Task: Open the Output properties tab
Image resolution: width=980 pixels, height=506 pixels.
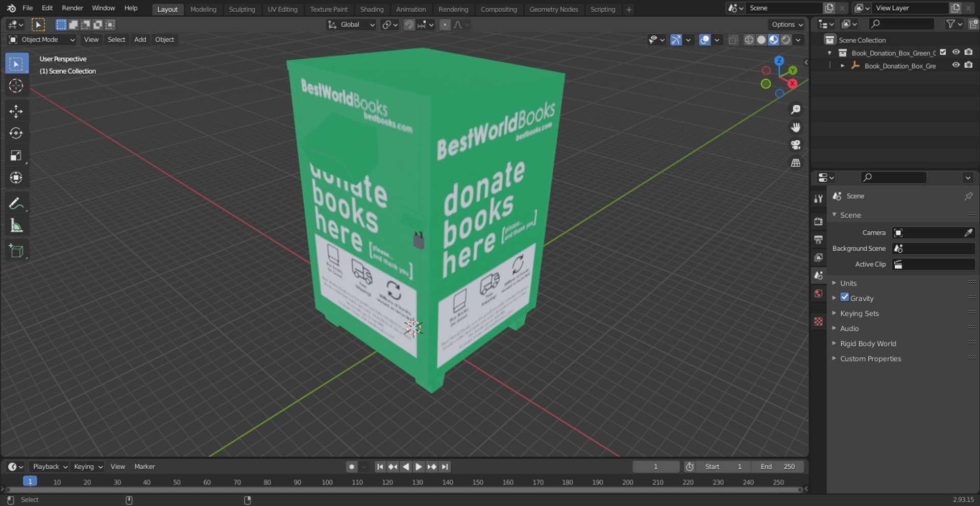Action: (818, 239)
